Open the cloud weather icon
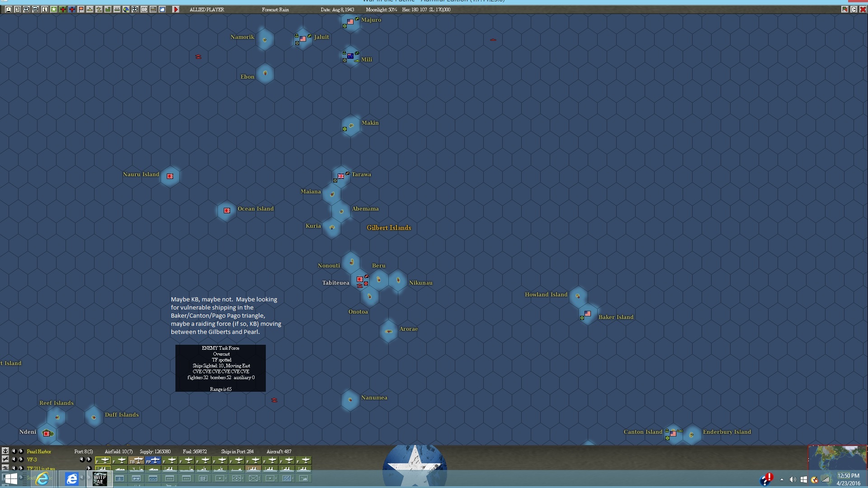Viewport: 868px width, 488px height. (x=162, y=9)
